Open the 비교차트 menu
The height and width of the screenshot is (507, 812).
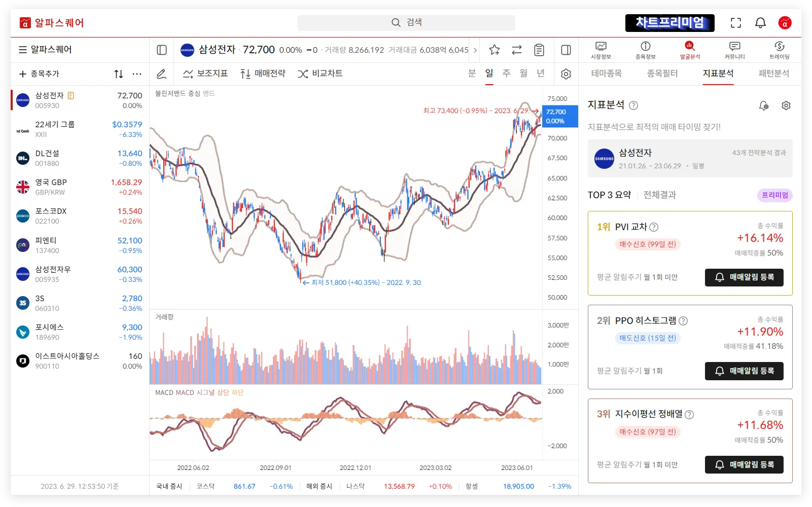(x=321, y=74)
